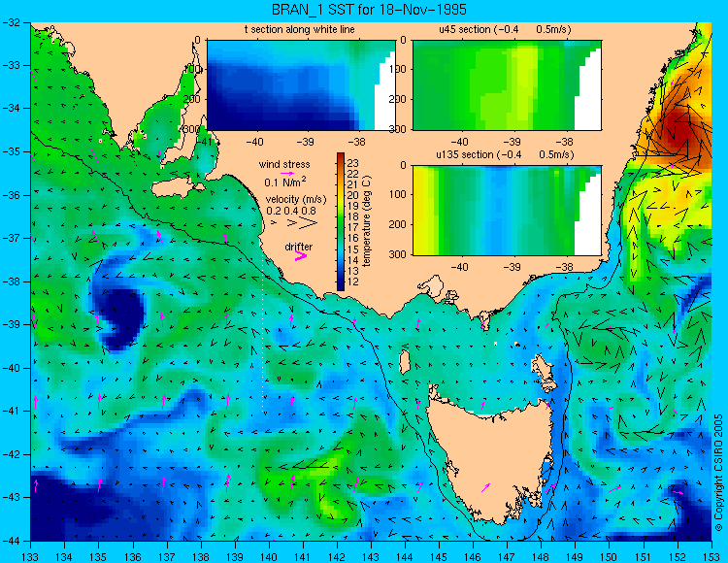The height and width of the screenshot is (563, 728).
Task: Click the 'temperature (deg C)' colorbar label
Action: [367, 221]
